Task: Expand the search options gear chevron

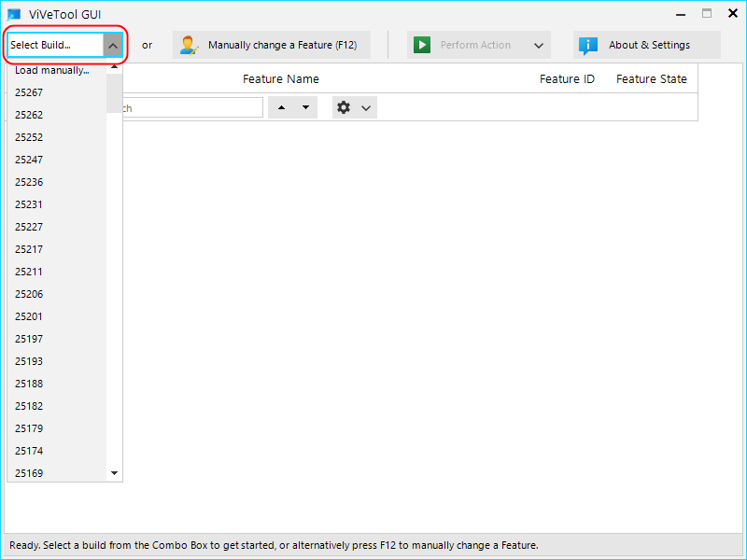Action: pos(366,108)
